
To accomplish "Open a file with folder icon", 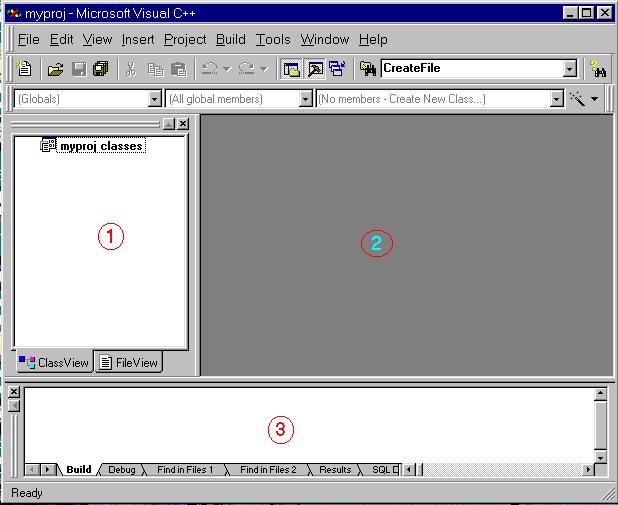I will click(56, 69).
